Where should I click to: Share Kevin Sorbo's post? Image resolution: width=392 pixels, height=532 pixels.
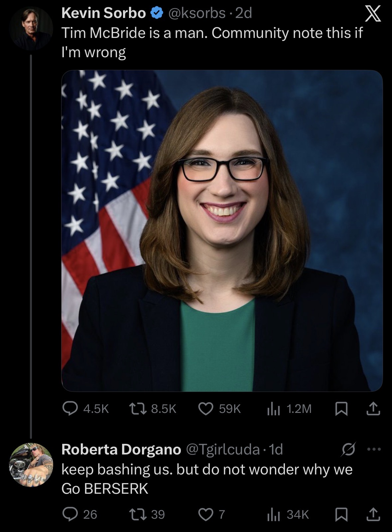373,409
